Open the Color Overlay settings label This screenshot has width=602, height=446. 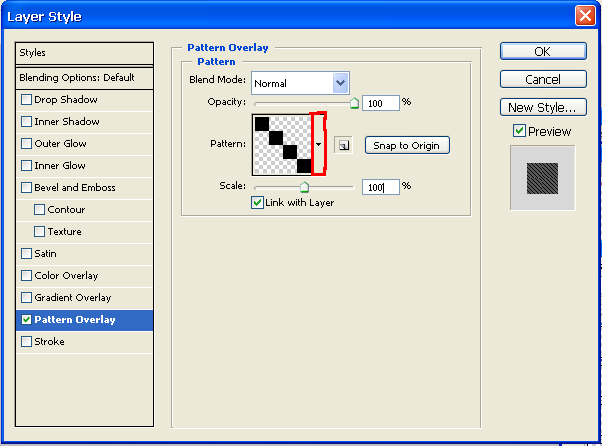[66, 276]
